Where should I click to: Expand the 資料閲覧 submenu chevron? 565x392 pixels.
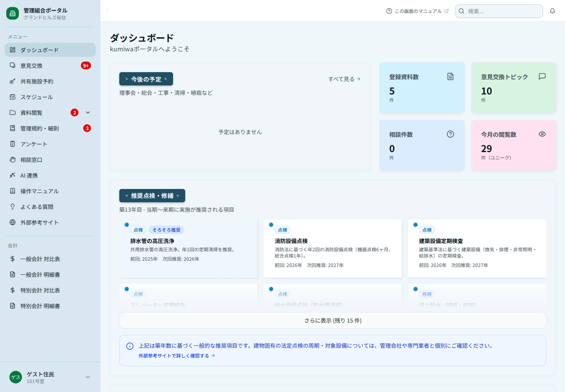88,113
